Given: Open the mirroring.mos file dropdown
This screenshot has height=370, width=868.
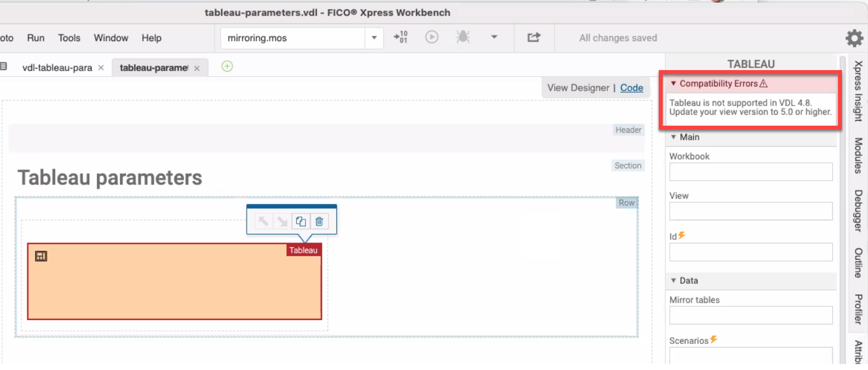Looking at the screenshot, I should click(374, 38).
